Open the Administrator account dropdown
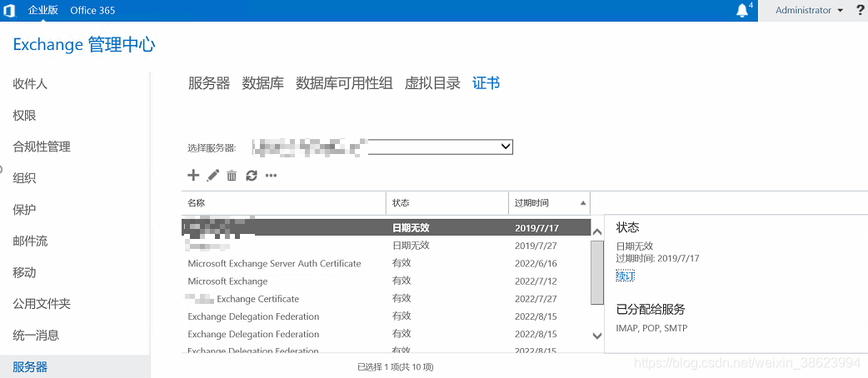Viewport: 868px width, 378px height. [x=809, y=11]
